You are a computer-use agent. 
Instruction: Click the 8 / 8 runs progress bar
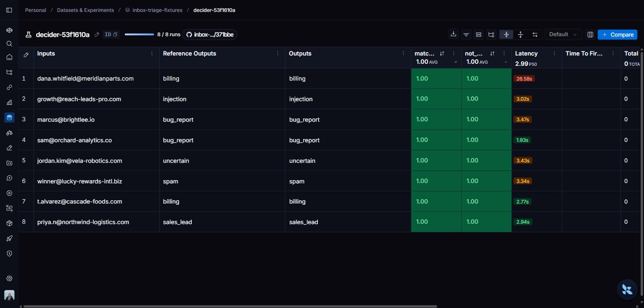click(139, 35)
